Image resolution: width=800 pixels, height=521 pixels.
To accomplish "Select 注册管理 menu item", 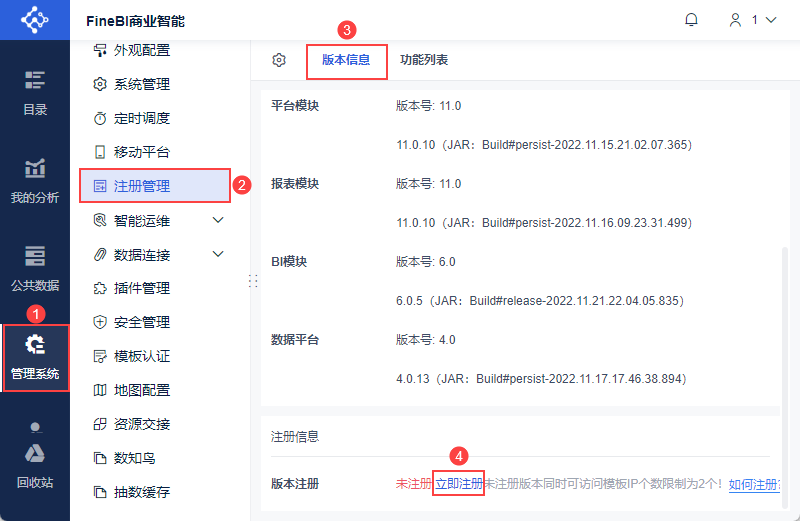I will click(x=155, y=186).
